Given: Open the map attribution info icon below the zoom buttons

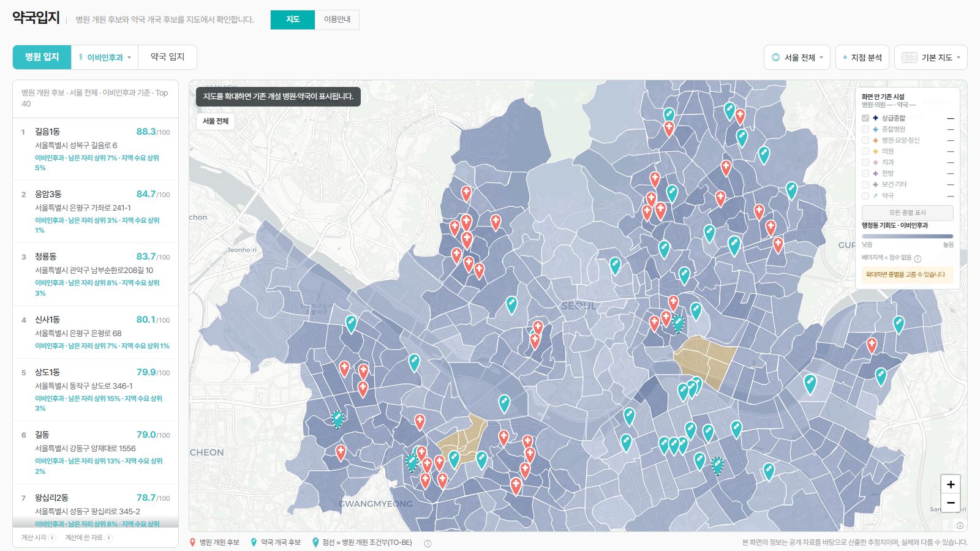Looking at the screenshot, I should (960, 525).
